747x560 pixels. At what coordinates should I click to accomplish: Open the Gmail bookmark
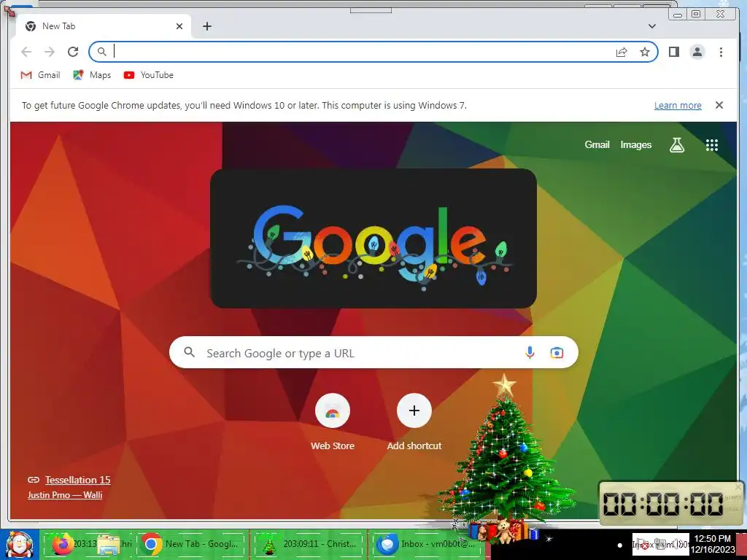(x=41, y=75)
